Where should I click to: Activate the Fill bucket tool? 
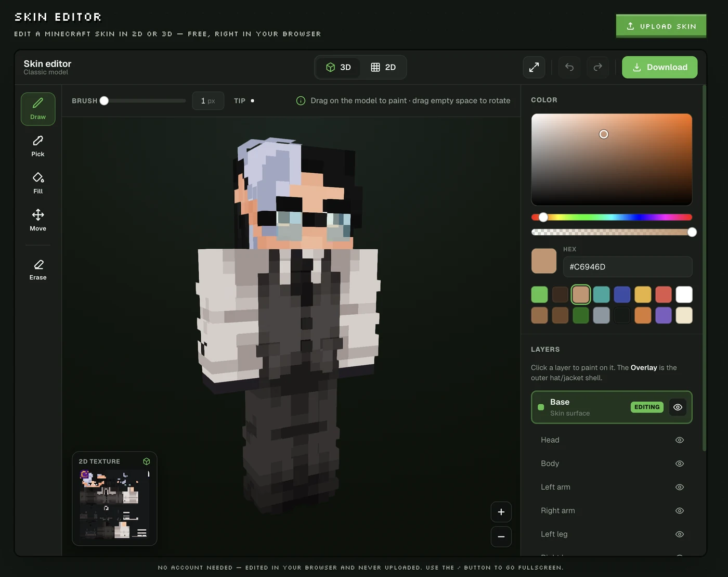point(38,183)
